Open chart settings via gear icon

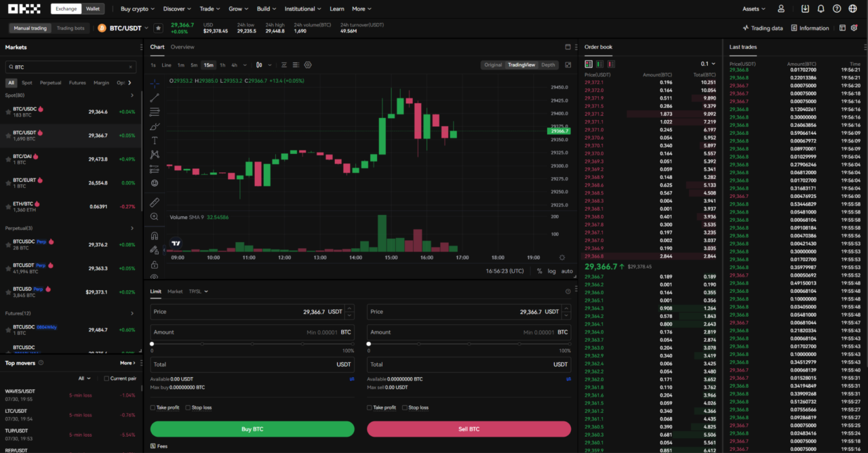pos(307,64)
